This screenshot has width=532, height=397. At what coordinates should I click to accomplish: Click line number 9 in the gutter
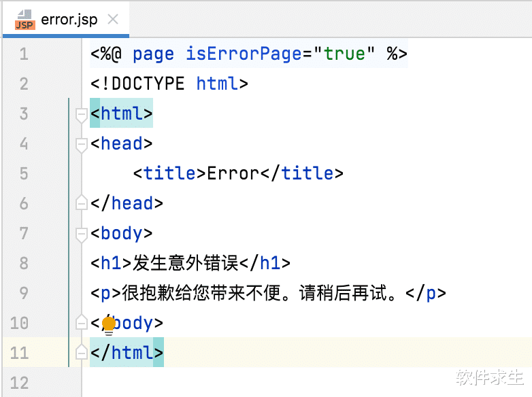pos(24,293)
